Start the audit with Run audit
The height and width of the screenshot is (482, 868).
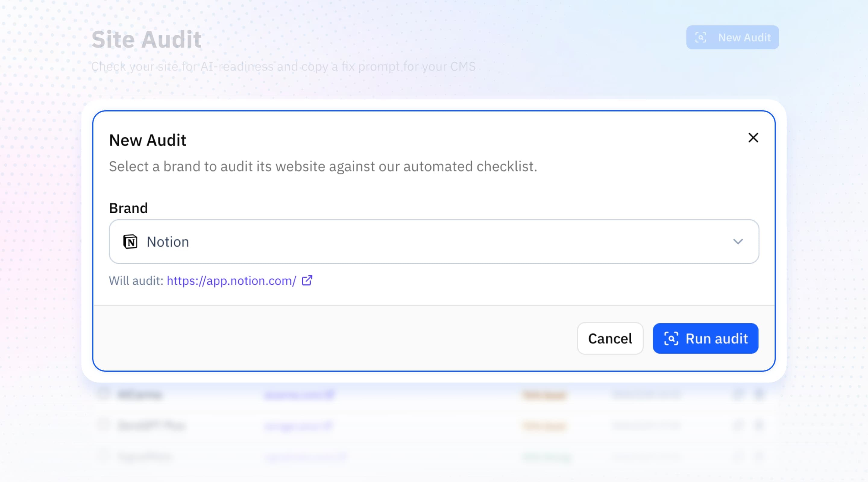point(706,338)
